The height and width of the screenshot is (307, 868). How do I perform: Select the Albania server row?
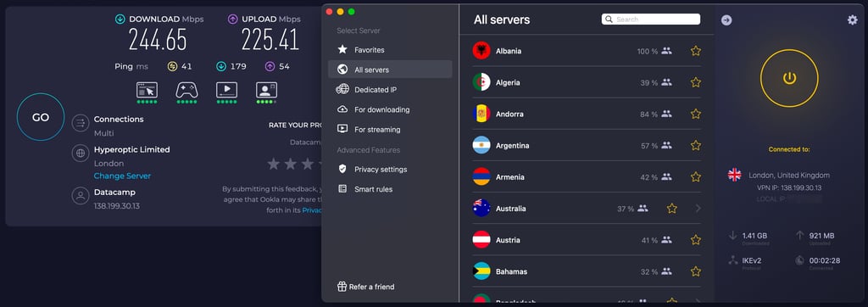[x=587, y=51]
